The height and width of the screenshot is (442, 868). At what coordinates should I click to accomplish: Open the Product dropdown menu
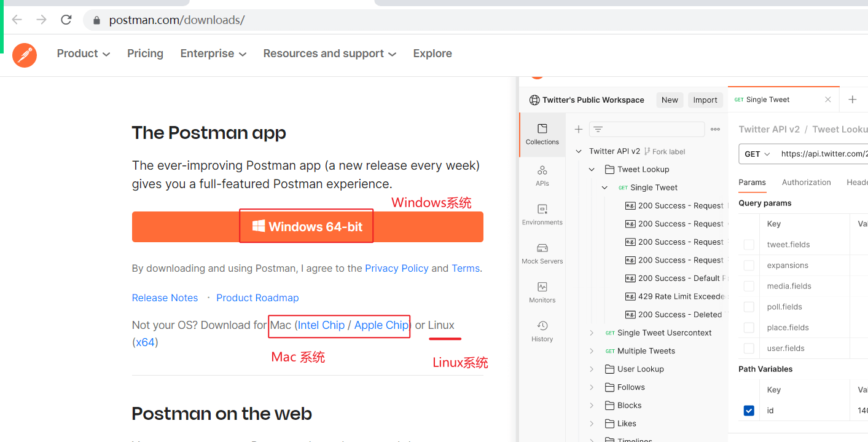pyautogui.click(x=84, y=53)
